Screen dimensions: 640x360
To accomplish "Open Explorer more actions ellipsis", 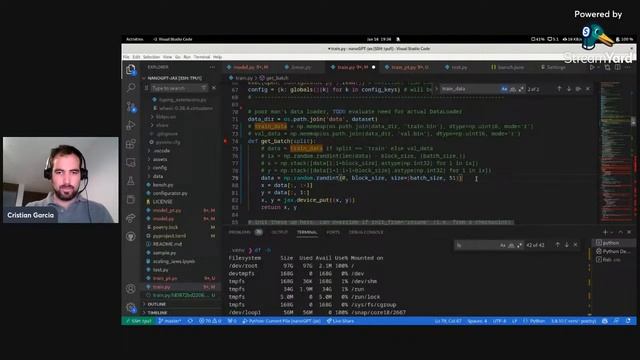I will 212,67.
